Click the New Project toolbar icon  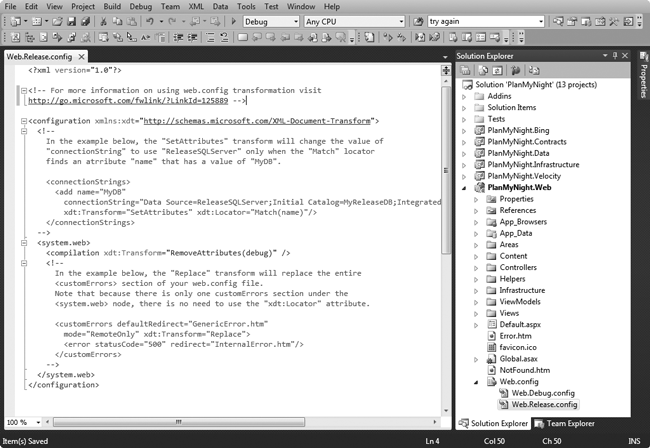[15, 22]
